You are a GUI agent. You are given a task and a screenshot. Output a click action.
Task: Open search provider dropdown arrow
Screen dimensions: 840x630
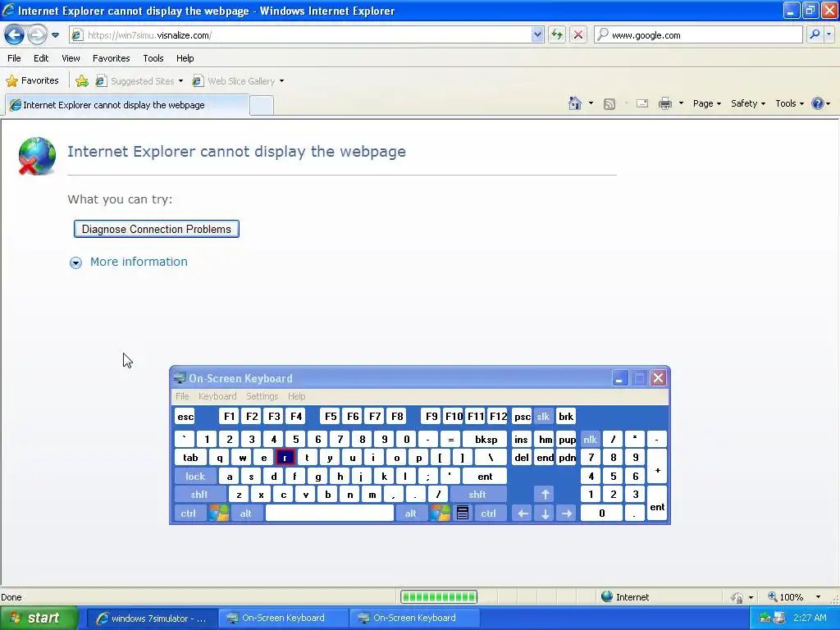(x=829, y=34)
